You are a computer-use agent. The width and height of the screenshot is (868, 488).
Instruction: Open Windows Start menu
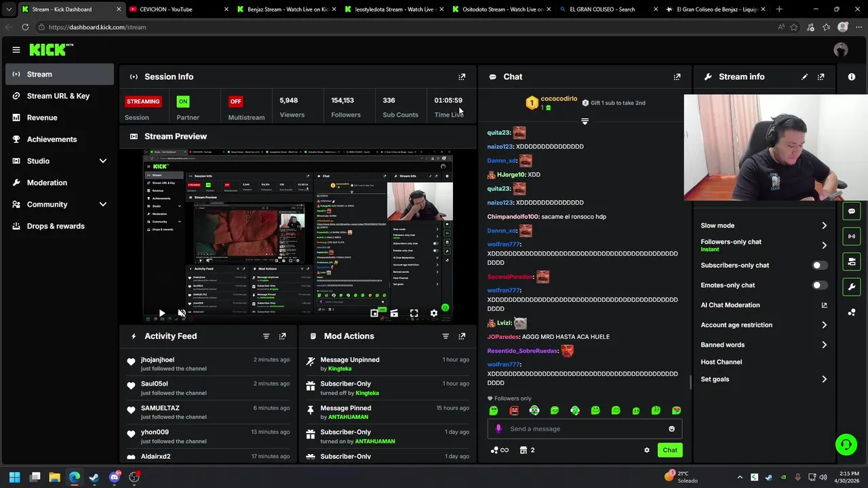[x=15, y=477]
